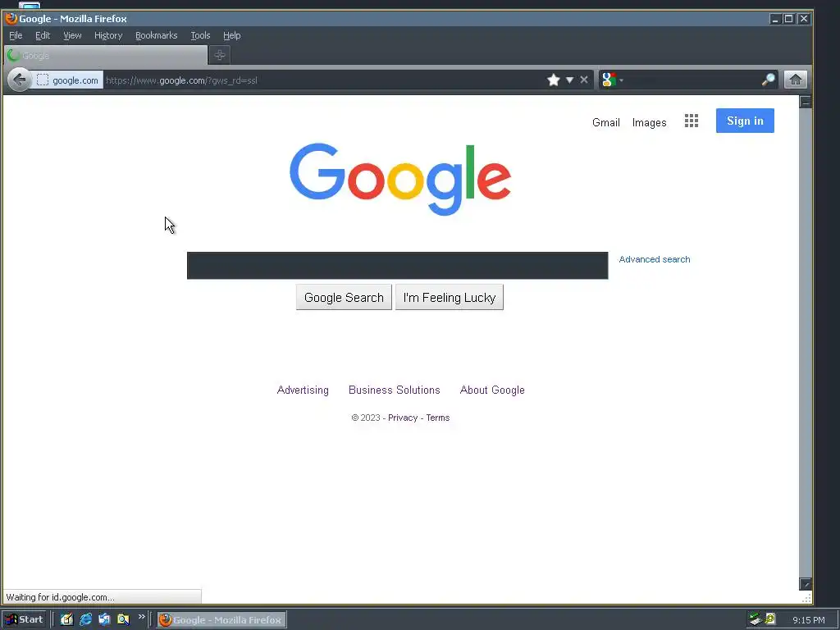Click the URL address bar field
840x630 pixels.
pos(323,80)
